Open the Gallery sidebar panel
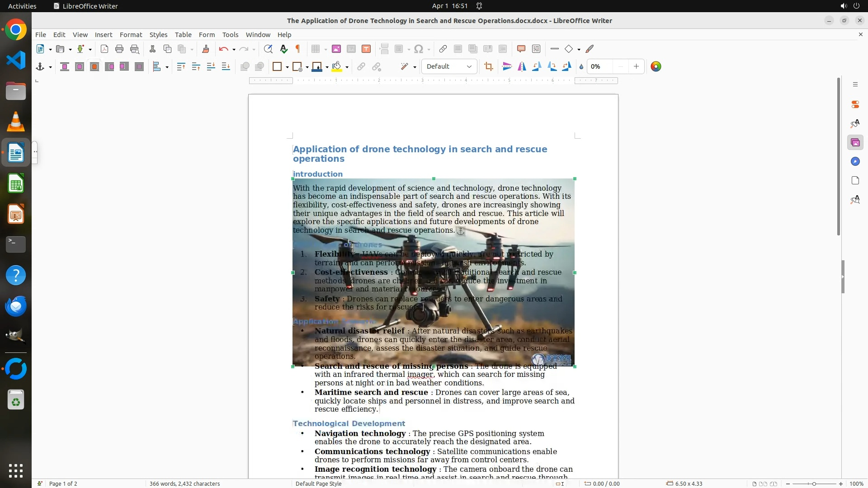The width and height of the screenshot is (868, 488). coord(855,143)
